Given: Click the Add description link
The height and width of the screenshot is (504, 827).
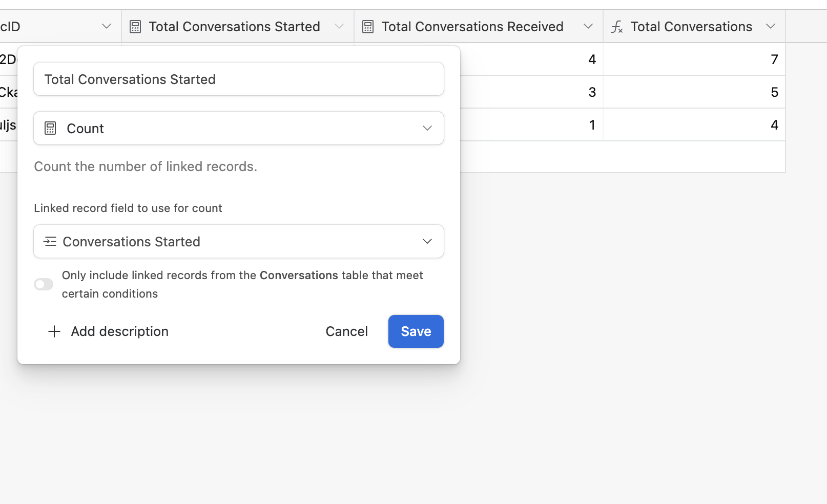Looking at the screenshot, I should (x=119, y=331).
